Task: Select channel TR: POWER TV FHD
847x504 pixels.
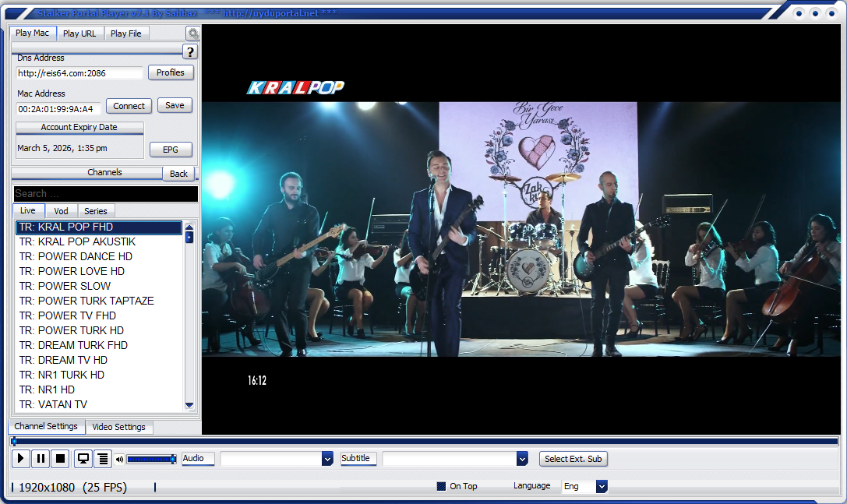Action: coord(99,315)
